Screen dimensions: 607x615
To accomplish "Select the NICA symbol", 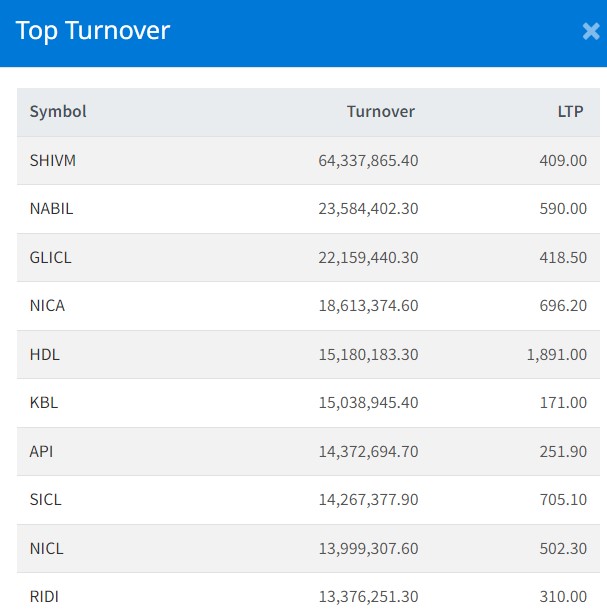I will [47, 306].
